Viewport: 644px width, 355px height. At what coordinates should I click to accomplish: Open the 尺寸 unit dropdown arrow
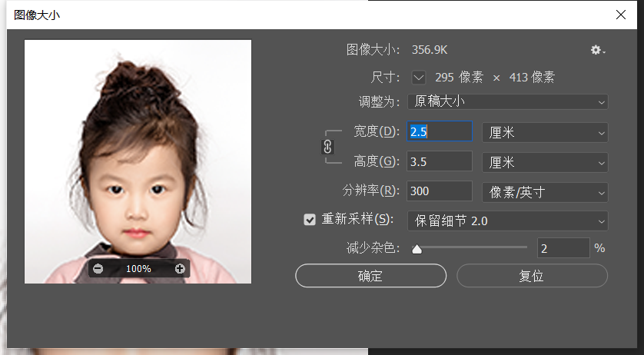click(x=419, y=78)
